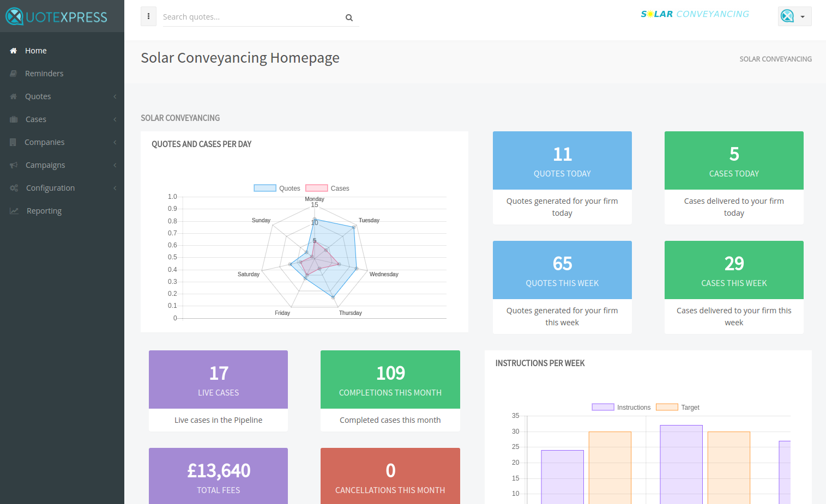
Task: Click the Quotes car icon
Action: pyautogui.click(x=14, y=96)
